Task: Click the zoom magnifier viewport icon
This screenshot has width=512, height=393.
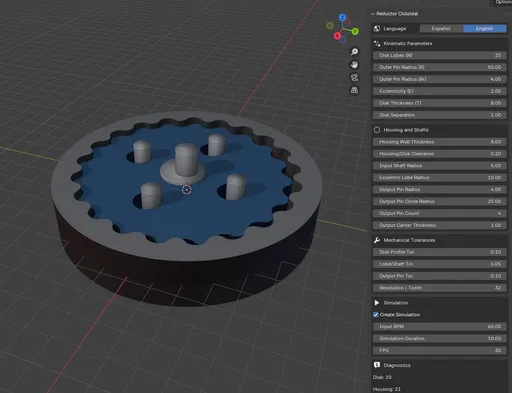Action: click(x=354, y=52)
